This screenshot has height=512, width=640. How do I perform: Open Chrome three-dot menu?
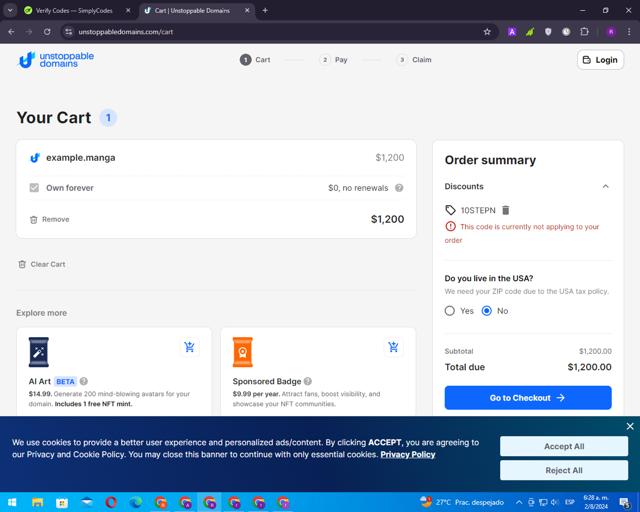(629, 32)
